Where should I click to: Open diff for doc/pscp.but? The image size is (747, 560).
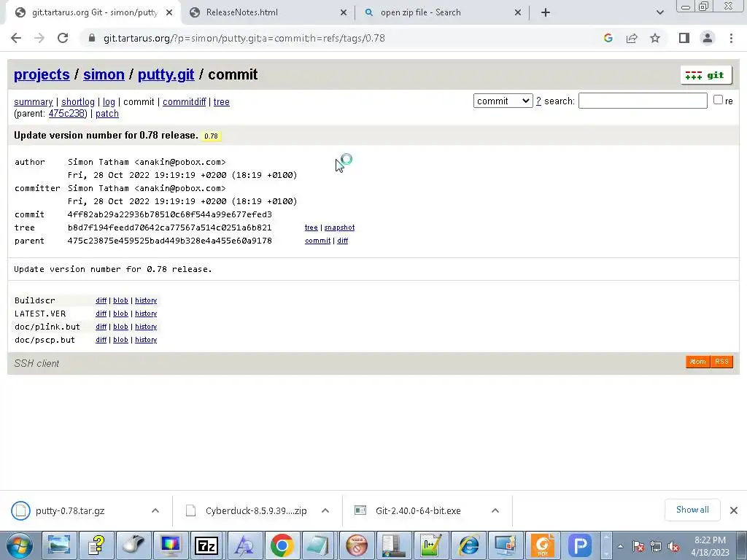coord(101,340)
